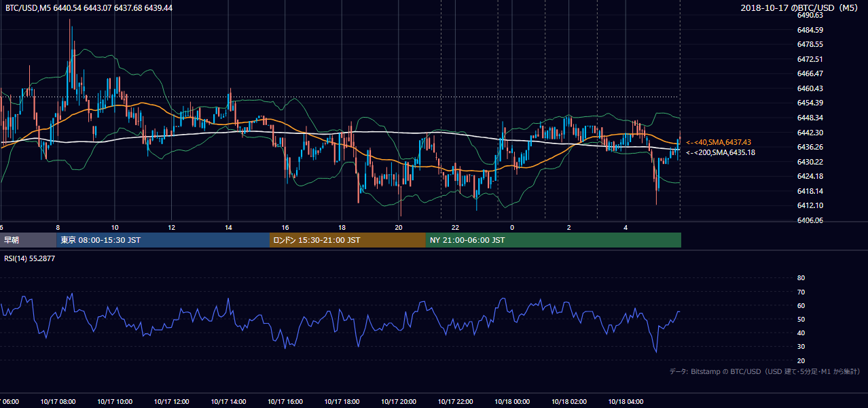Select the ロンドン 15:30-21:00 JST session bar

pyautogui.click(x=348, y=240)
